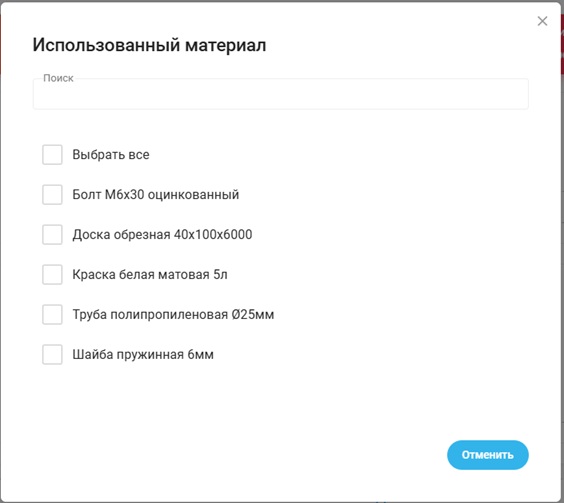The height and width of the screenshot is (503, 564).
Task: Click the Доска обрезная 40х100х6000 label text
Action: point(162,235)
